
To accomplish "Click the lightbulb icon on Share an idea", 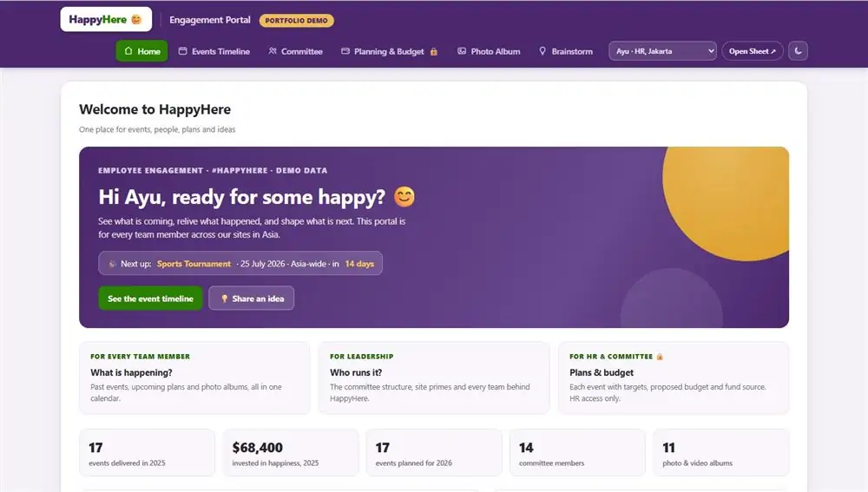I will (x=224, y=298).
